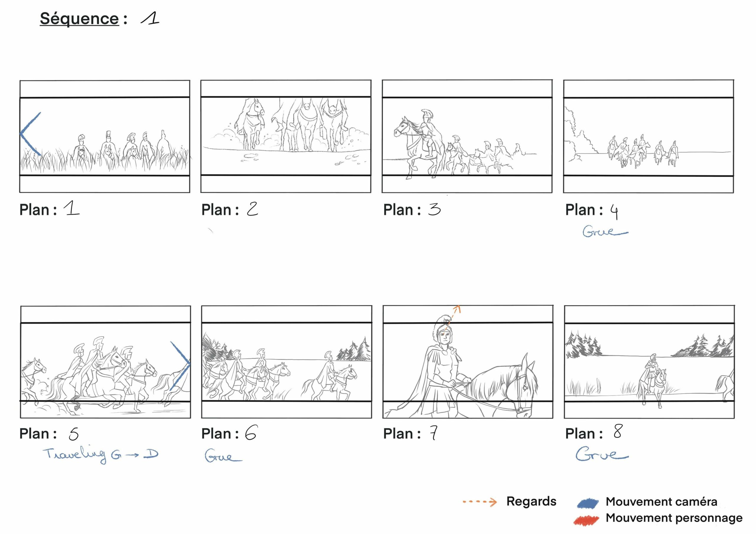Viewport: 756px width, 534px height.
Task: Click the Grue note under Plan 8
Action: tap(602, 454)
